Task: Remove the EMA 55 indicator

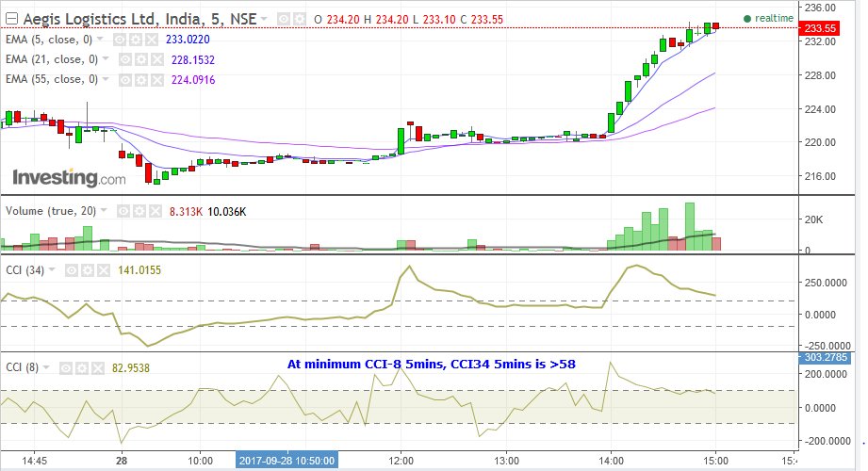Action: coord(157,80)
